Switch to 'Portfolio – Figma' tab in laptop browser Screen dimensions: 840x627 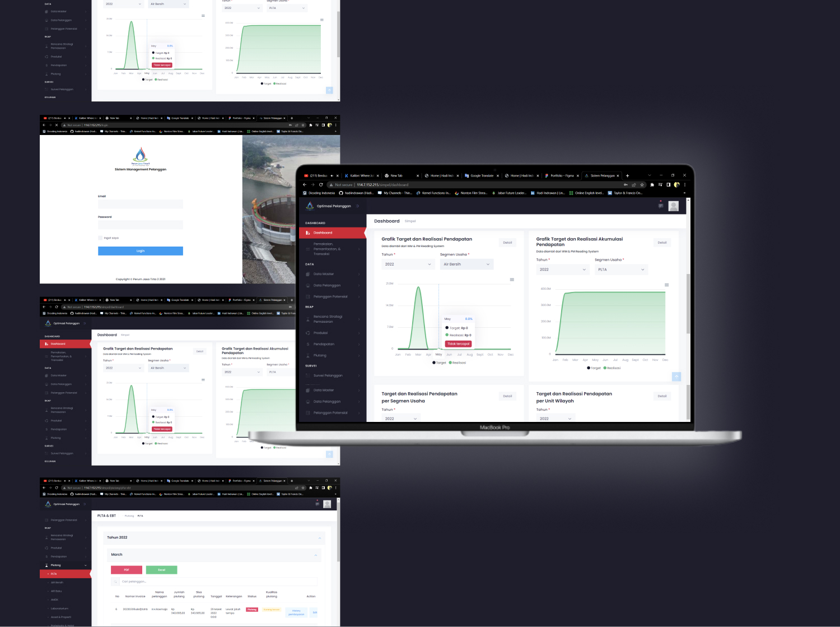click(561, 175)
